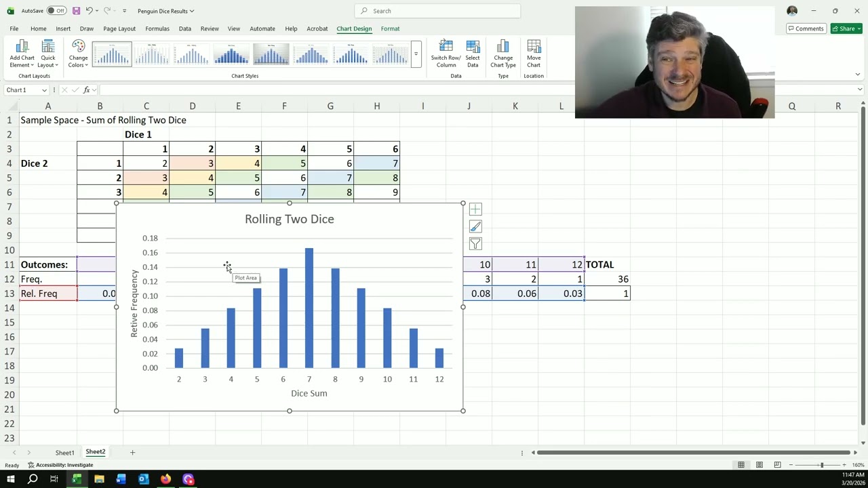Open the Formulas tab
Image resolution: width=868 pixels, height=488 pixels.
coord(157,28)
